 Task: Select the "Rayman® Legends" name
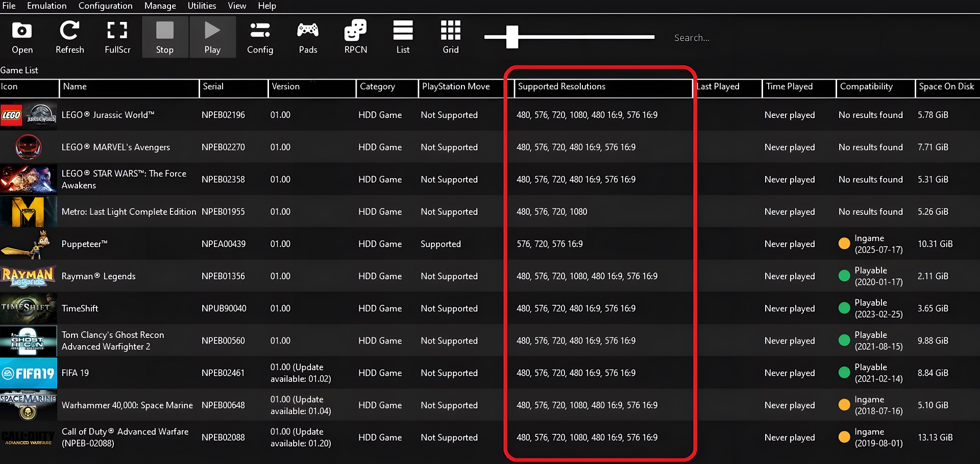pos(99,276)
